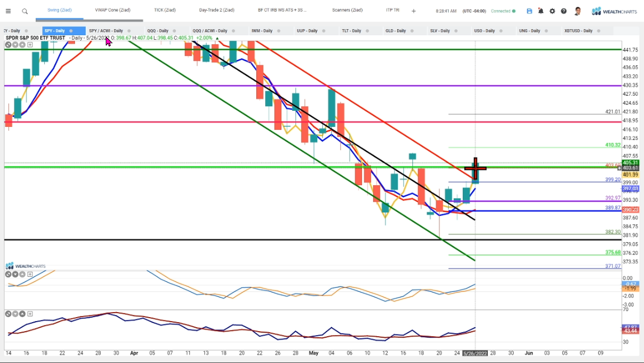This screenshot has width=644, height=363.
Task: Select the IWM - Daily chart tab
Action: point(262,31)
